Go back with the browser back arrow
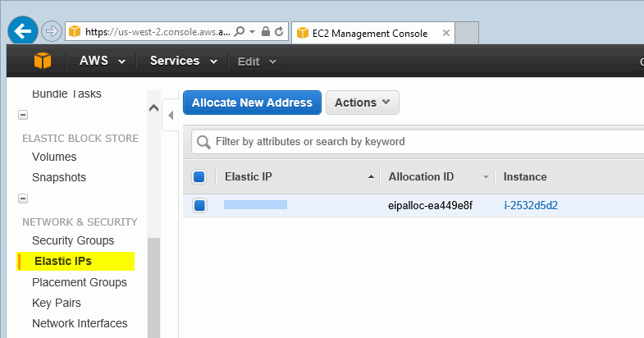The height and width of the screenshot is (338, 644). coord(23,31)
